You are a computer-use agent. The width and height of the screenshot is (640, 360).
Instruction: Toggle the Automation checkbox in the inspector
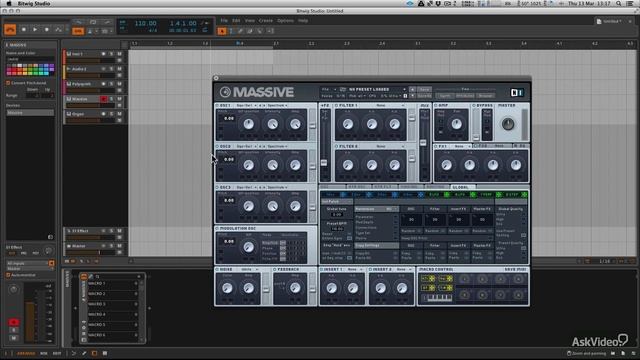[8, 275]
